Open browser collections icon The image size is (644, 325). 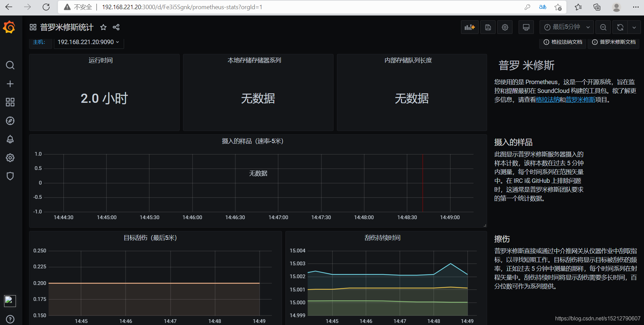[x=597, y=7]
